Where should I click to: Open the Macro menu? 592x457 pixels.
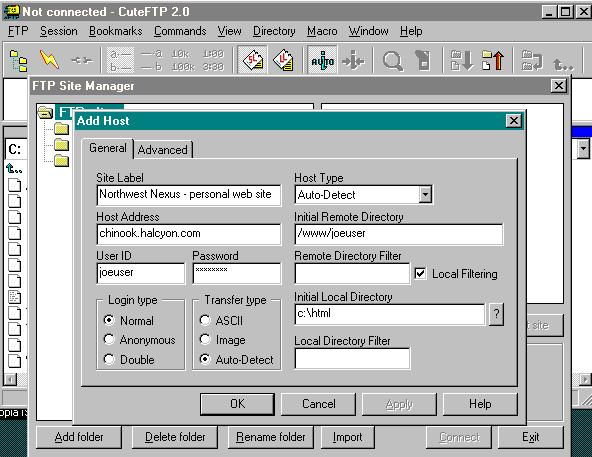(x=322, y=31)
